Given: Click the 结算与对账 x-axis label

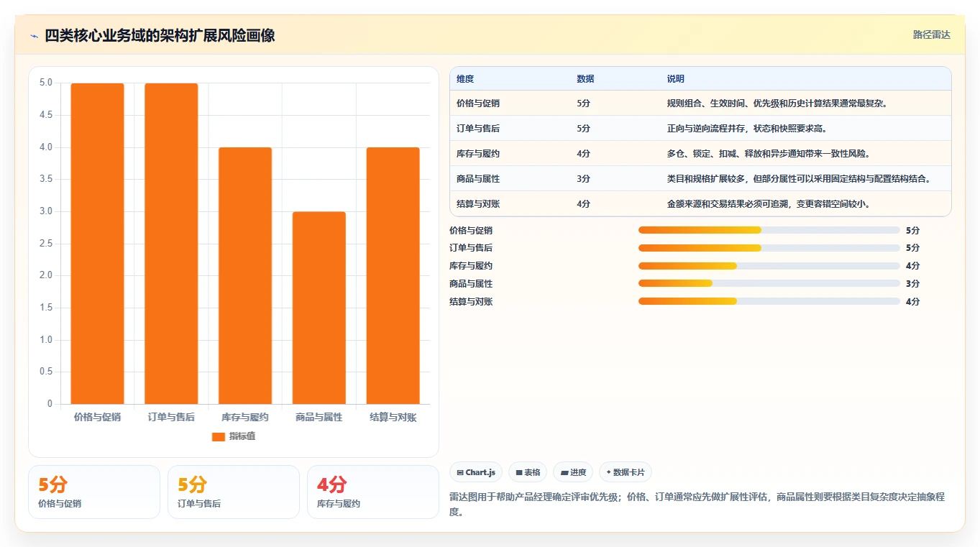Looking at the screenshot, I should click(393, 417).
